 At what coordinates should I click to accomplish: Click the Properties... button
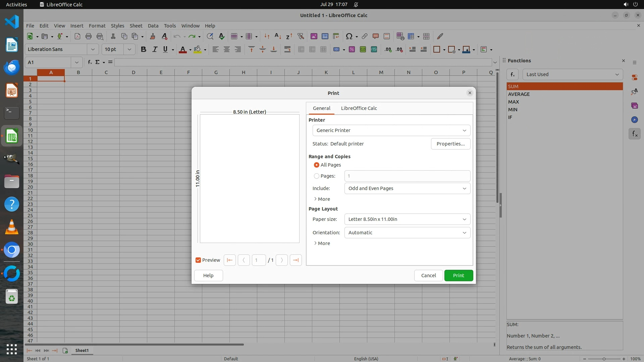[x=450, y=144]
